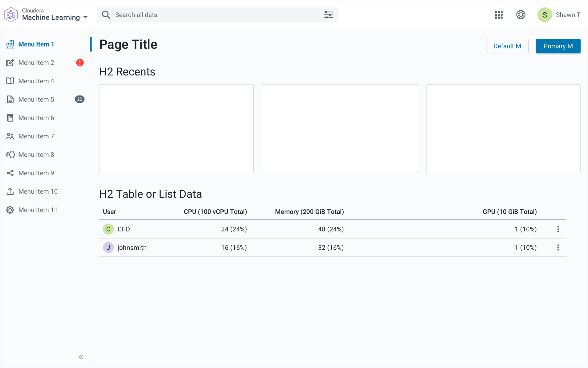Sort by GPU (10 GiB Total) header
The height and width of the screenshot is (368, 588).
509,212
